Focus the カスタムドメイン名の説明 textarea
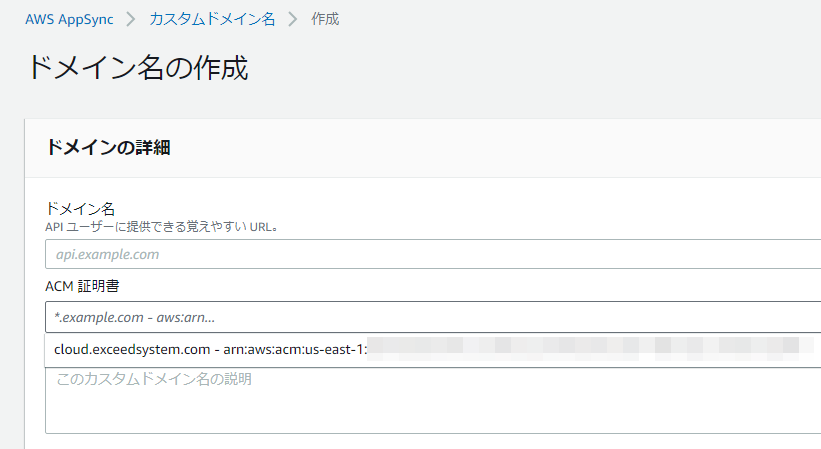 [x=433, y=401]
